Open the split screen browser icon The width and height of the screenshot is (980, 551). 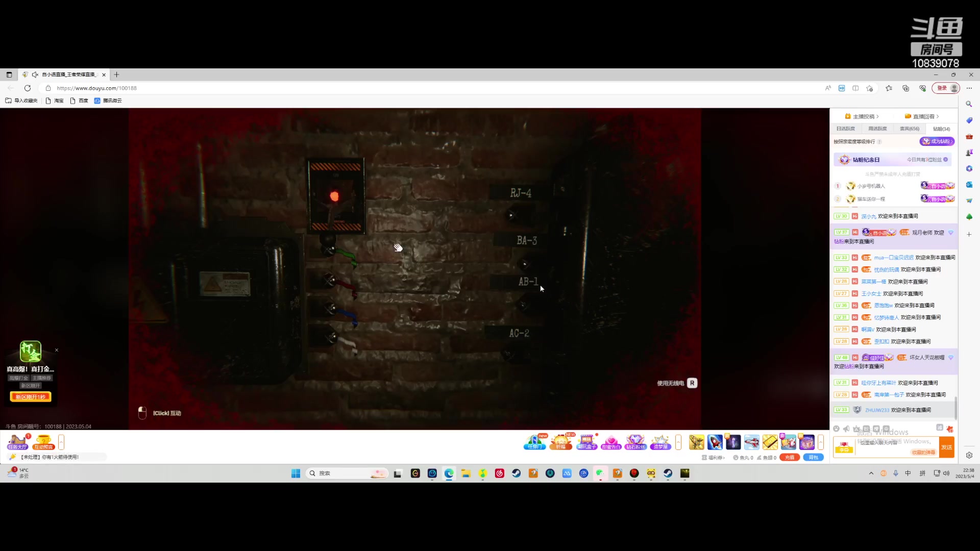pos(855,88)
